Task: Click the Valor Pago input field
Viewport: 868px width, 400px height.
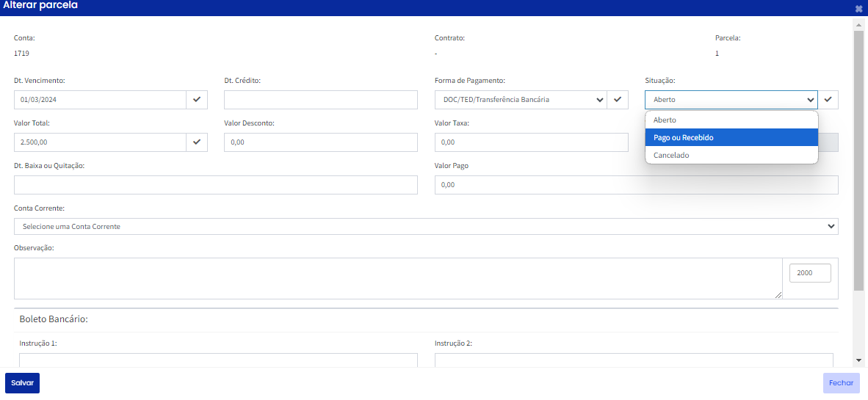Action: coord(637,185)
